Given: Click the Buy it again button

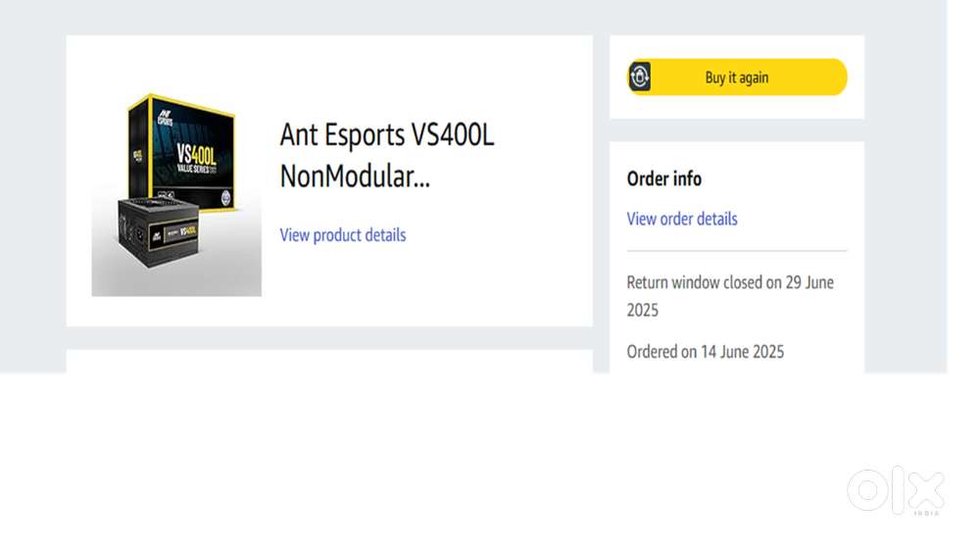Looking at the screenshot, I should coord(738,76).
